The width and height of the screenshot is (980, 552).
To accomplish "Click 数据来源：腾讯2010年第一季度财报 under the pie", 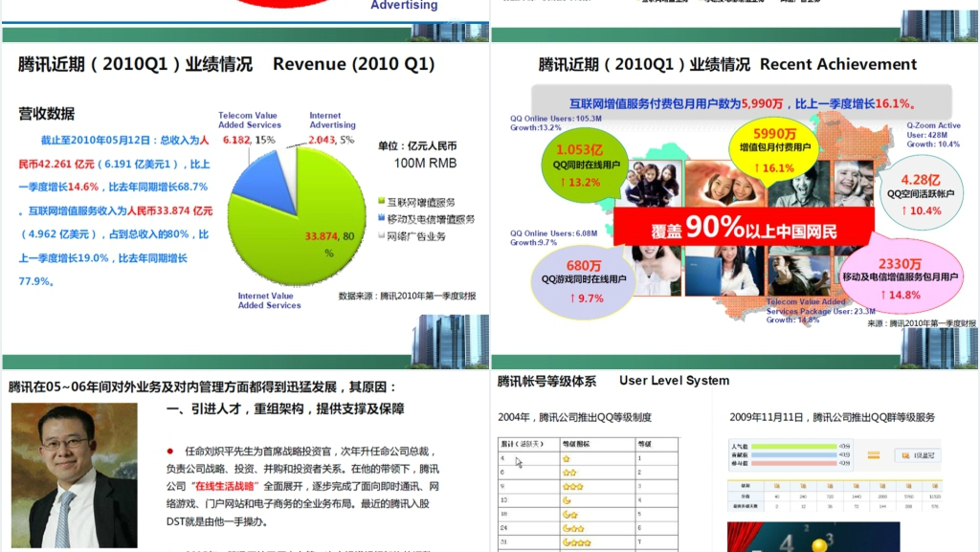I will click(x=407, y=296).
